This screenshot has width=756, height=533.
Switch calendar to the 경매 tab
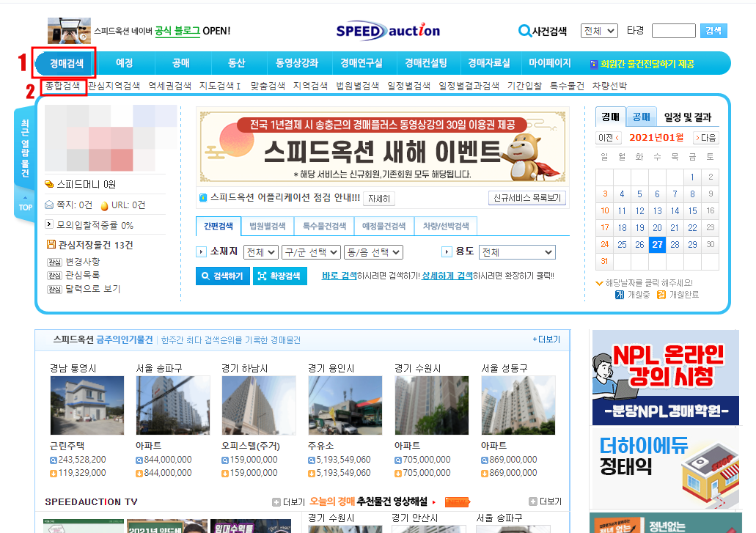(x=610, y=117)
